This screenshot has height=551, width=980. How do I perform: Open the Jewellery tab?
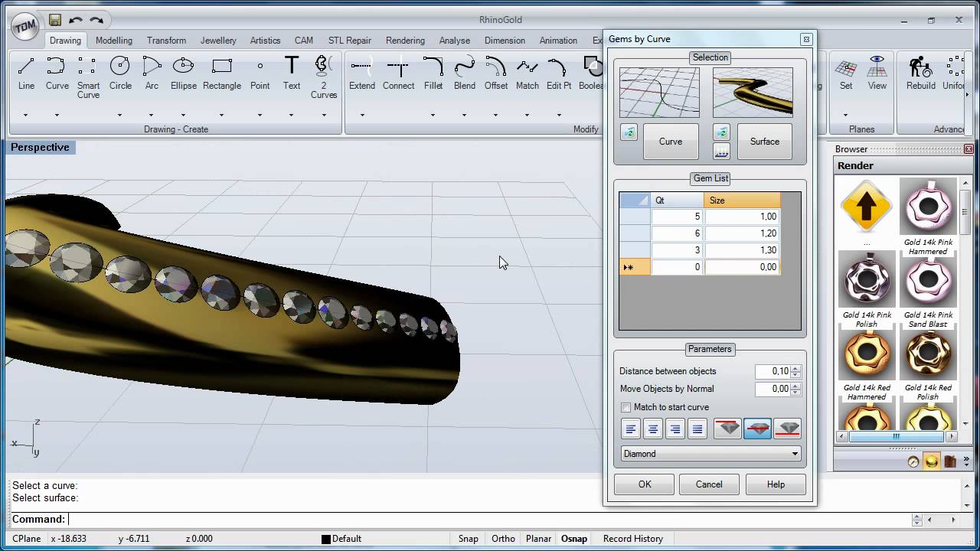tap(218, 41)
